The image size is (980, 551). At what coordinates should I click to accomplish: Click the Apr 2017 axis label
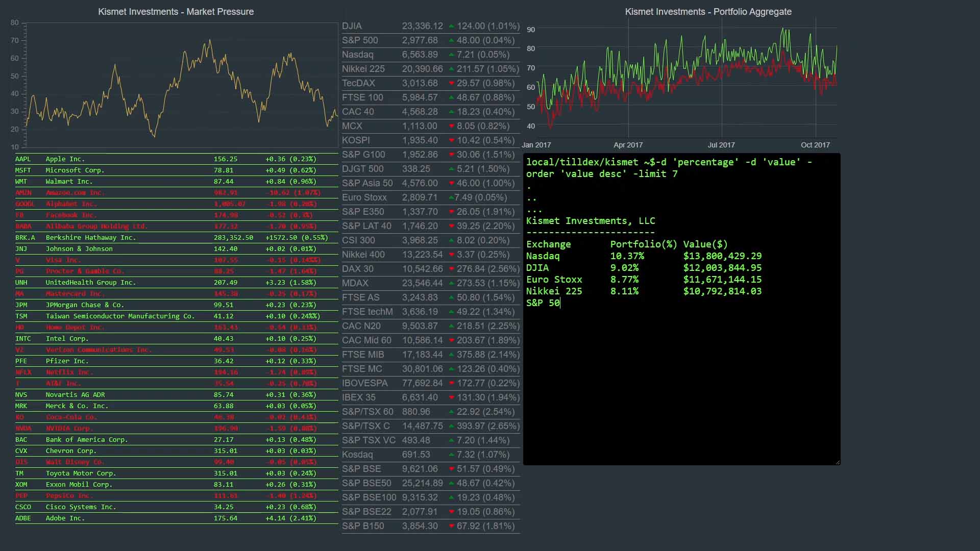point(628,145)
